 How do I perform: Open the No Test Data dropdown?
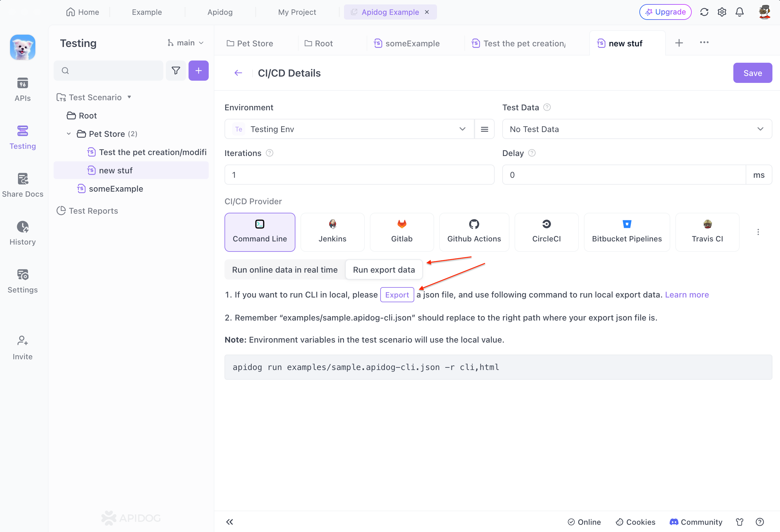click(x=637, y=129)
